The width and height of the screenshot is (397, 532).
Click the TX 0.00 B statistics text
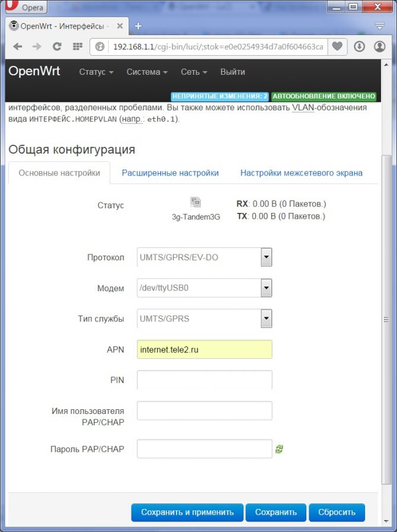point(281,216)
